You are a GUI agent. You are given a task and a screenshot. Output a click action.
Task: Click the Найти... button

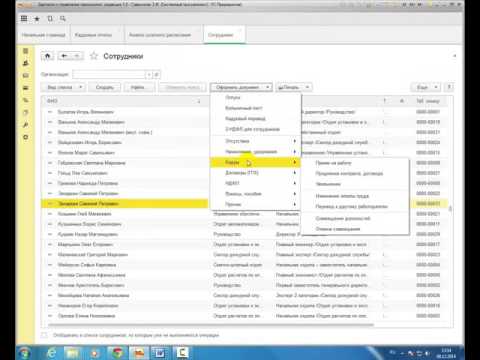pyautogui.click(x=139, y=87)
